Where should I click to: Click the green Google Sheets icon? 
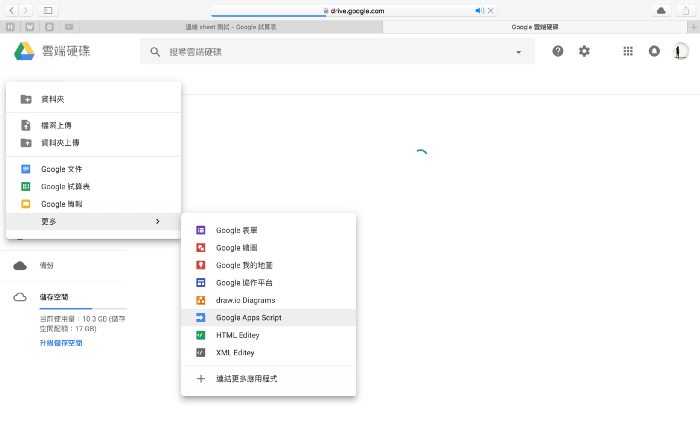tap(26, 187)
